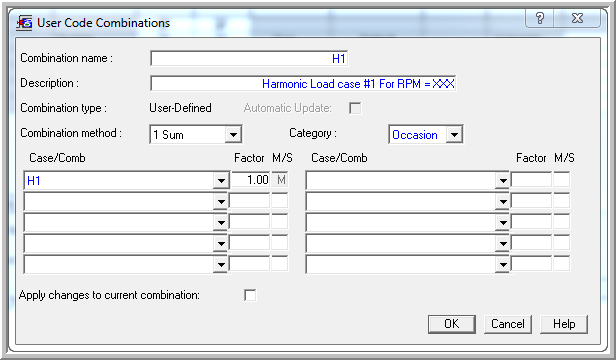Close the User Code Combinations dialog
This screenshot has width=616, height=360.
577,18
